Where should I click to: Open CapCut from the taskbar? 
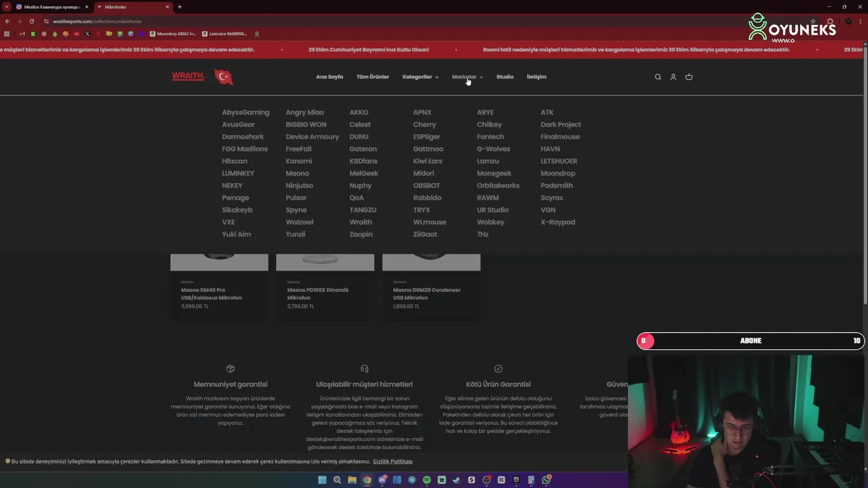(x=501, y=480)
